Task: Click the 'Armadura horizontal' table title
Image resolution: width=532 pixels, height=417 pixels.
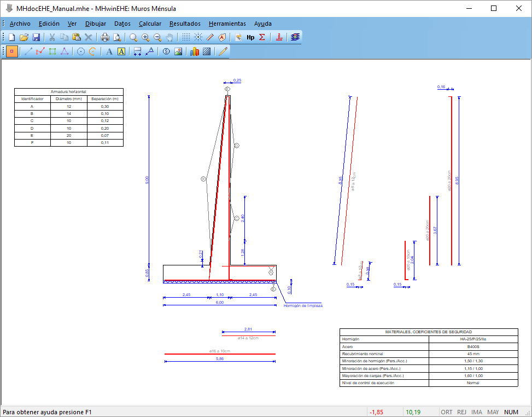Action: [68, 92]
